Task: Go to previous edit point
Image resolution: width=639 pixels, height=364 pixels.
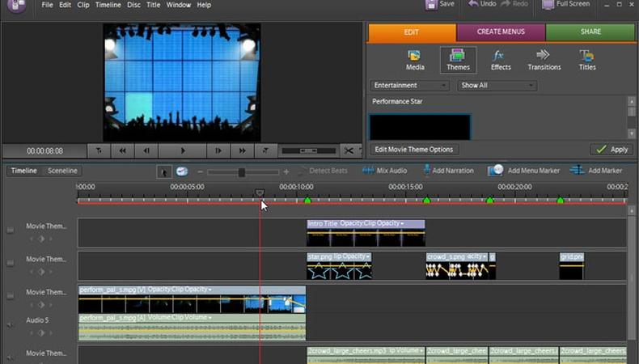Action: (99, 150)
